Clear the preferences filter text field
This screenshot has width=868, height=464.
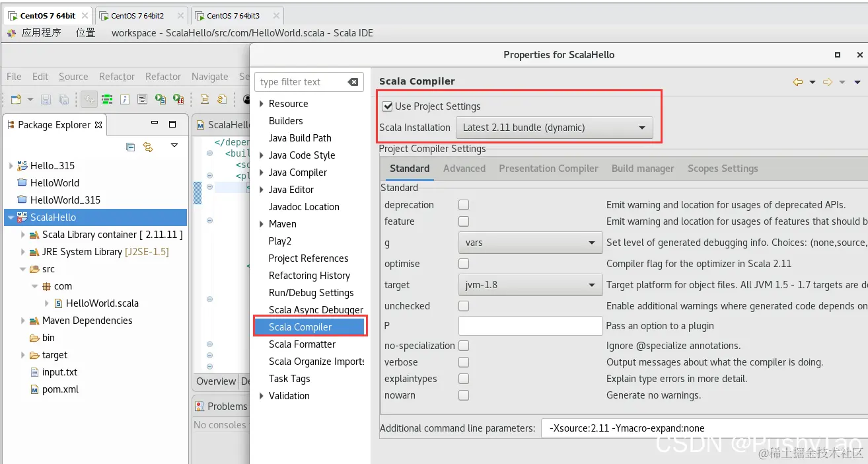point(353,82)
